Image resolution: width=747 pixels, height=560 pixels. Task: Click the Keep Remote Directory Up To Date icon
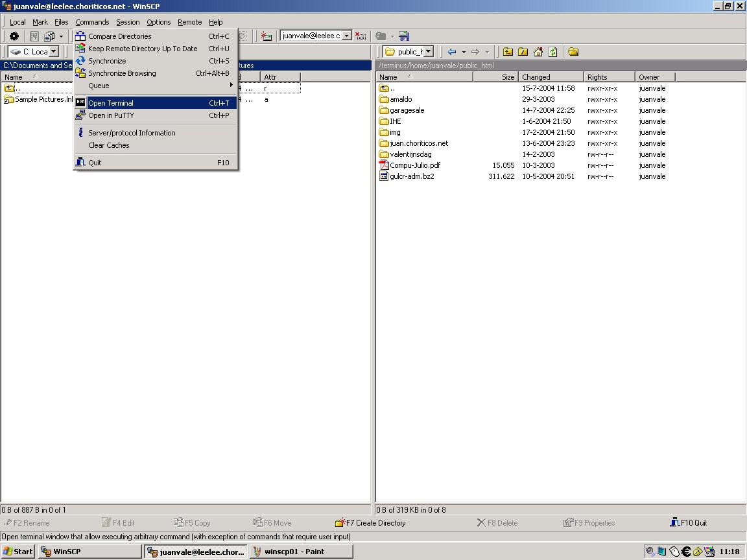click(80, 49)
